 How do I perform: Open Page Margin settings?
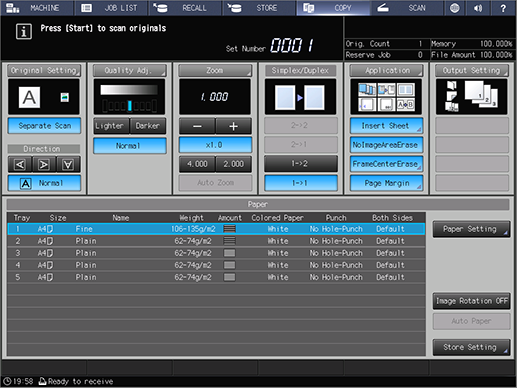point(387,183)
